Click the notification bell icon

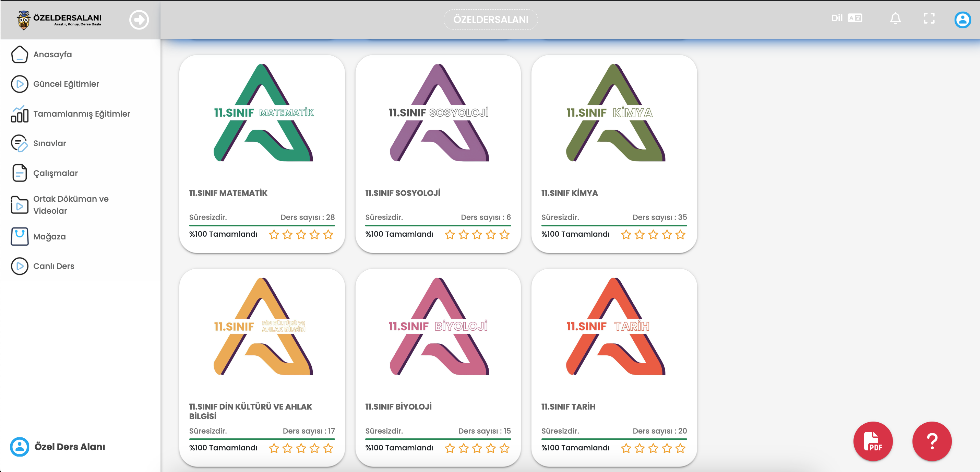[895, 18]
